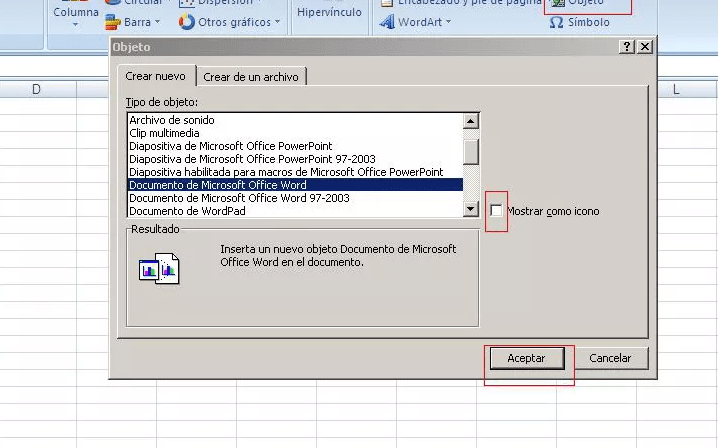Click the Barra chart icon
This screenshot has height=448, width=718.
click(x=112, y=22)
